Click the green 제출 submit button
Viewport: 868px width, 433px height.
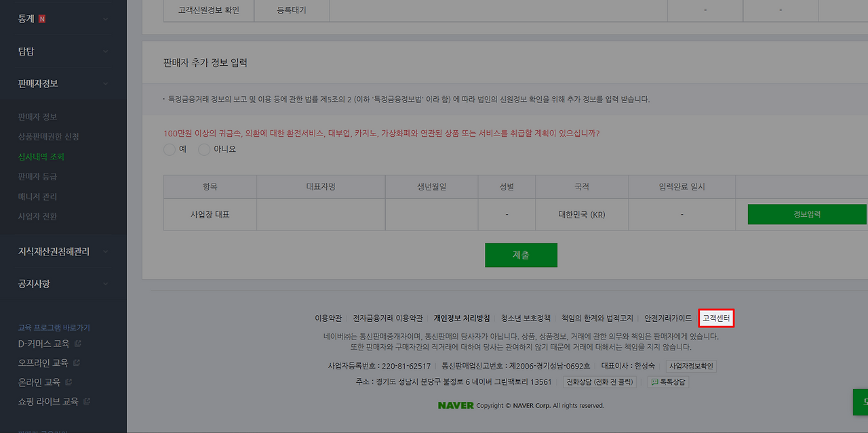click(x=521, y=255)
